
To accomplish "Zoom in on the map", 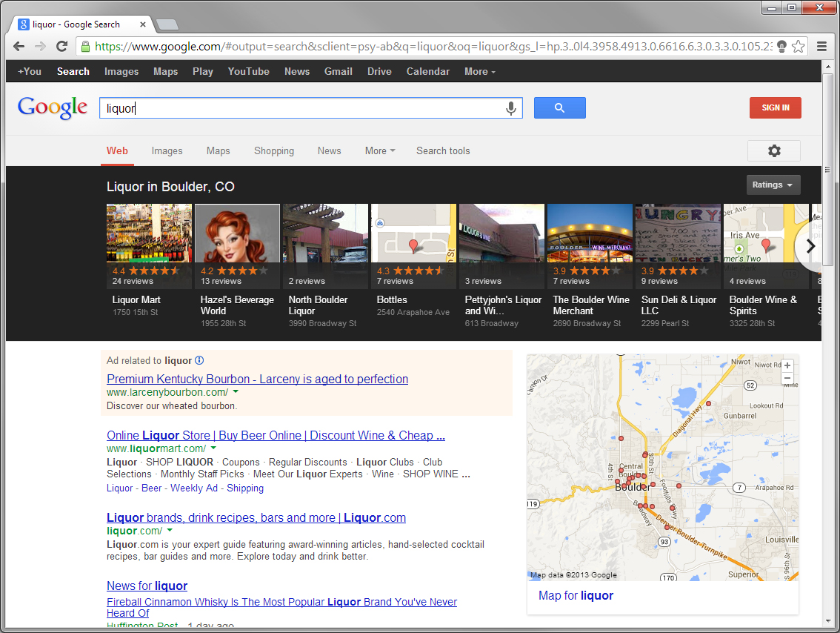I will tap(787, 365).
